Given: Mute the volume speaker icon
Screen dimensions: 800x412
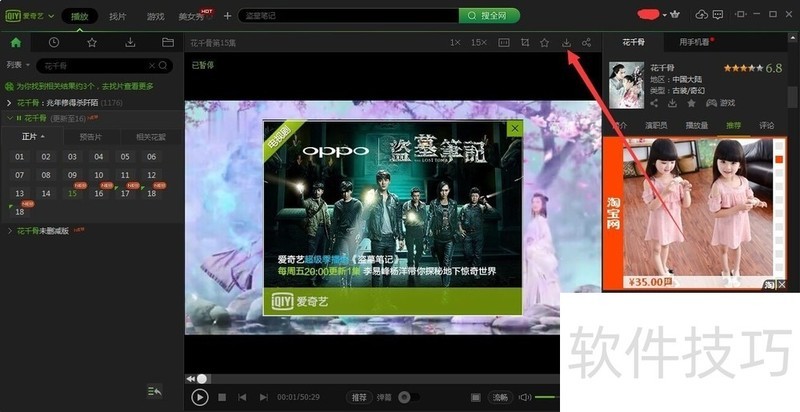Looking at the screenshot, I should pyautogui.click(x=525, y=397).
